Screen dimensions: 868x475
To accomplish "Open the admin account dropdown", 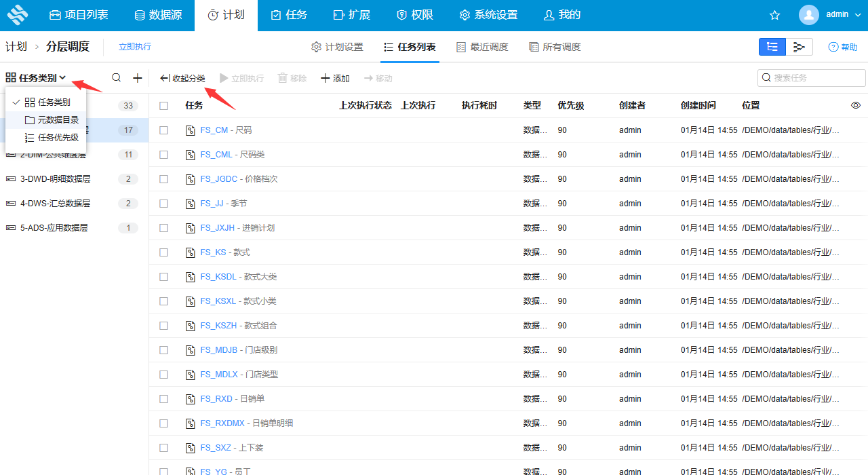I will coord(831,14).
